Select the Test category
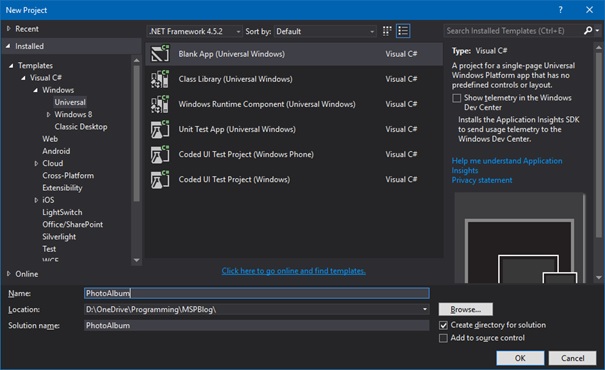The height and width of the screenshot is (370, 605). (49, 249)
